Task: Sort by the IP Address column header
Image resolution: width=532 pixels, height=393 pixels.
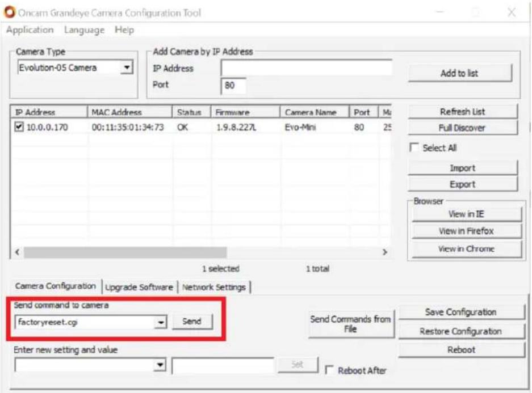Action: click(49, 112)
